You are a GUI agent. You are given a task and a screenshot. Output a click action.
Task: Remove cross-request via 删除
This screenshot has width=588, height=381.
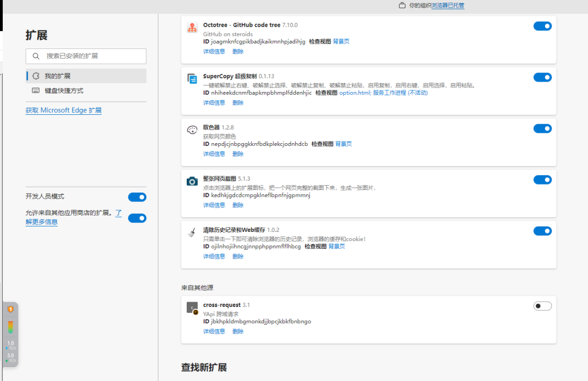(x=238, y=331)
